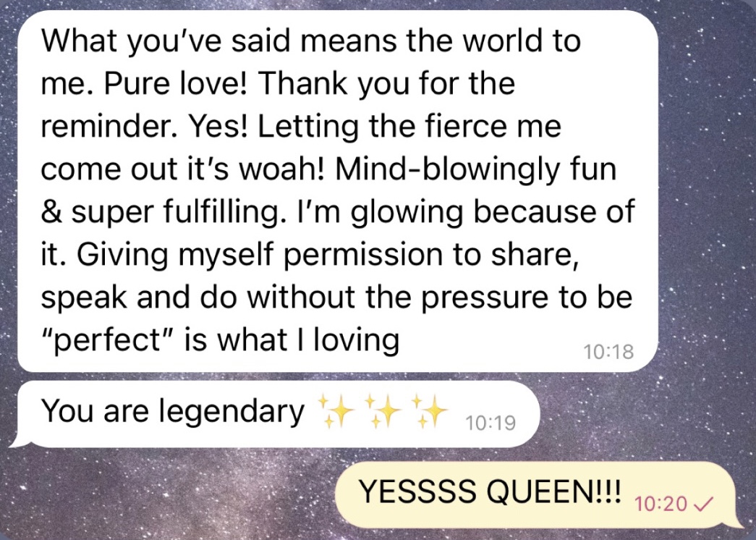Click the ampersand before "super fulfilling"

51,212
